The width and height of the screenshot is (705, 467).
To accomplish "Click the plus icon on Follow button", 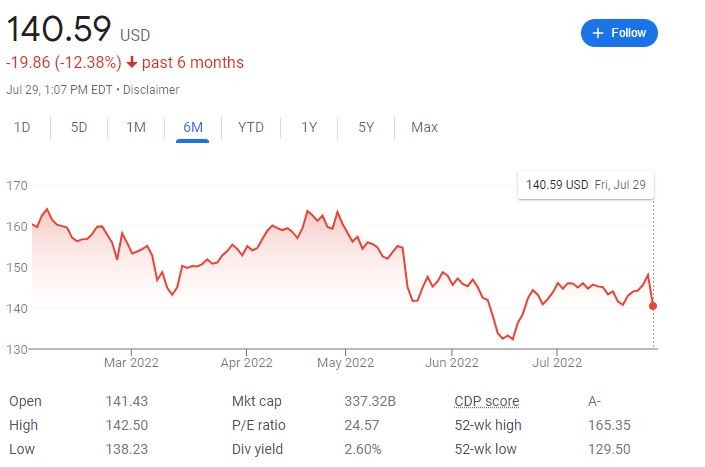I will (598, 33).
